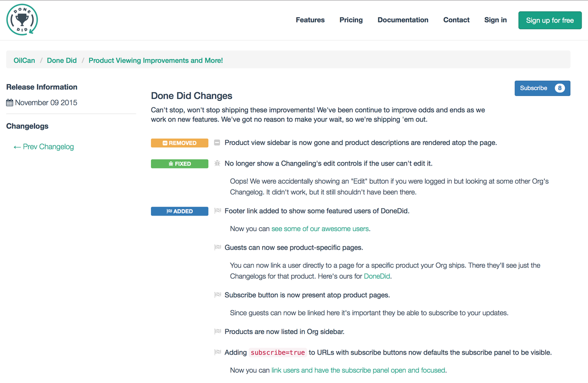This screenshot has height=383, width=588.
Task: Click November 09 2015 date text
Action: point(46,103)
